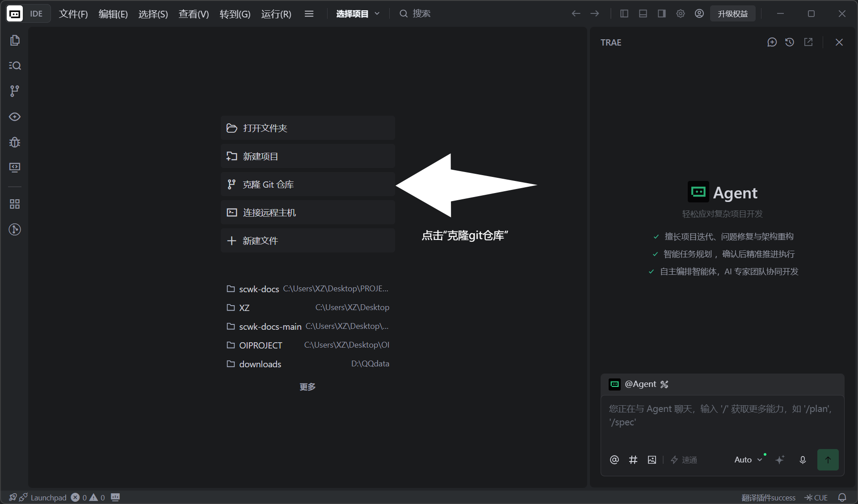The width and height of the screenshot is (858, 504).
Task: Open the debug bug icon in sidebar
Action: coord(15,142)
